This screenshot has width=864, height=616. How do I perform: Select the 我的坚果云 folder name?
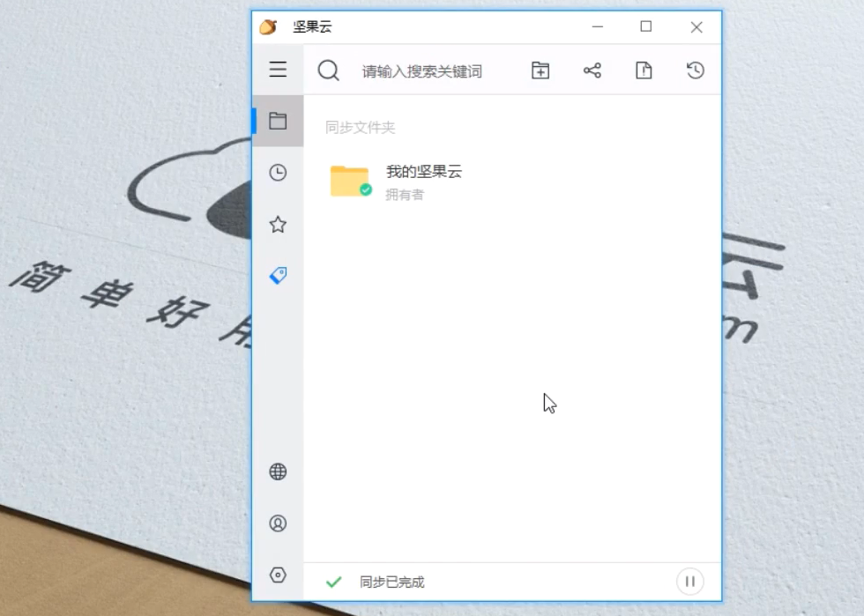click(424, 171)
